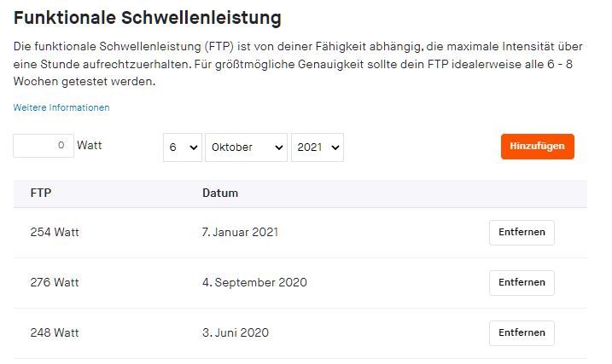Open the Weitere Informationen link
Image resolution: width=612 pixels, height=364 pixels.
(61, 107)
